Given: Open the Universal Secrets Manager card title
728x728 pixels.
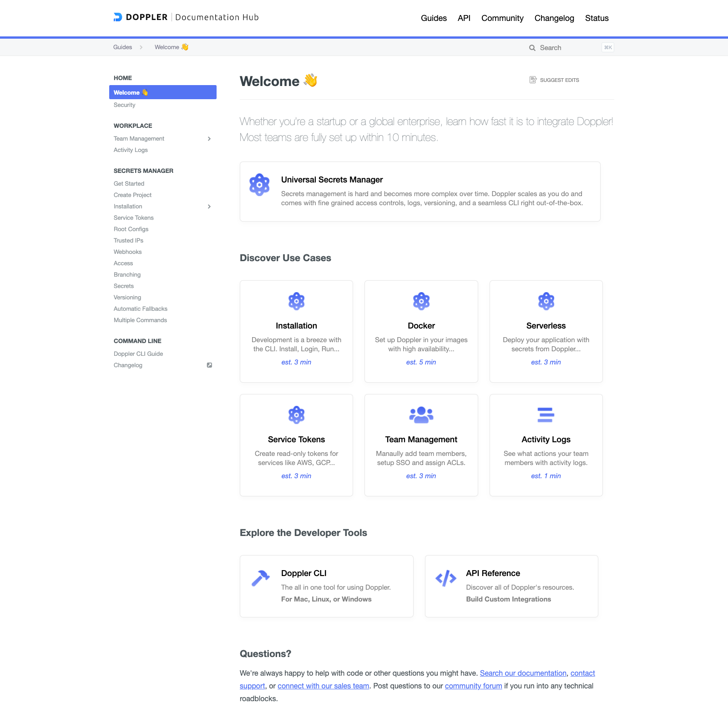Looking at the screenshot, I should [332, 180].
